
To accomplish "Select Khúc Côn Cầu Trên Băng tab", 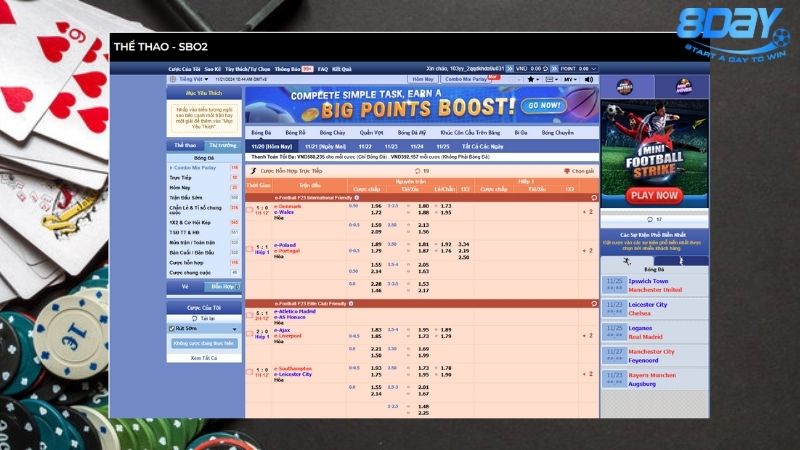I will tap(470, 133).
